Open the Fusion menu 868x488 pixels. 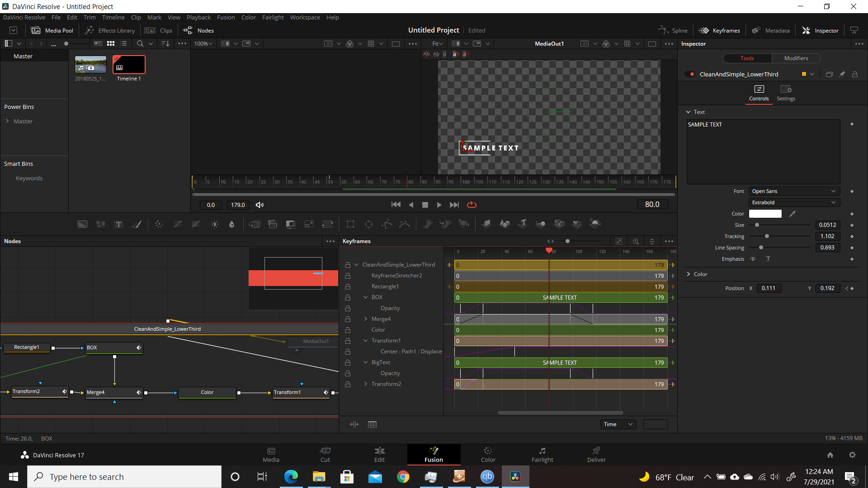coord(226,17)
